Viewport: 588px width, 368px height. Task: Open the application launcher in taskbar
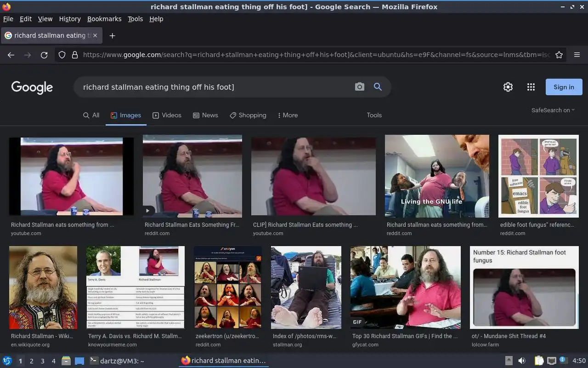(x=7, y=361)
